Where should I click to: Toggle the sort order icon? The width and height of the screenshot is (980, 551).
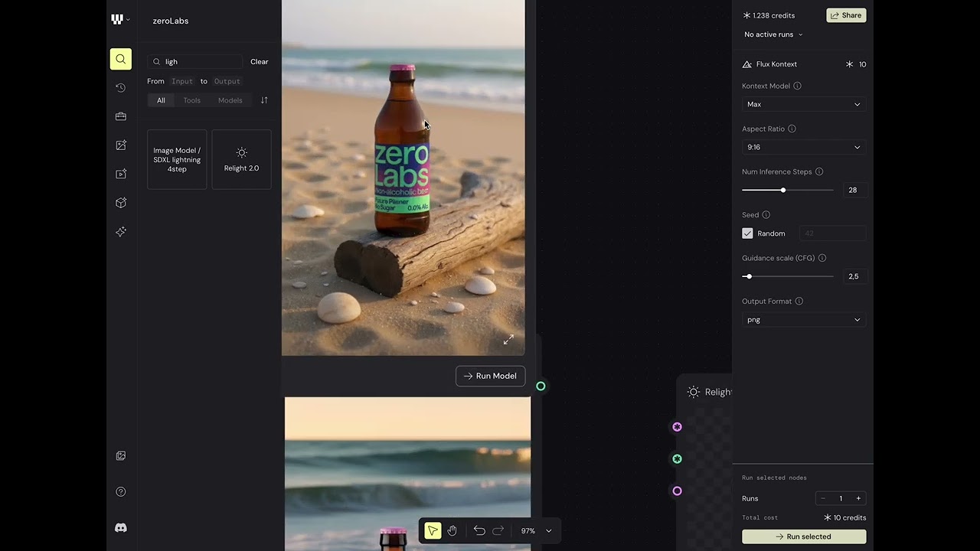264,100
